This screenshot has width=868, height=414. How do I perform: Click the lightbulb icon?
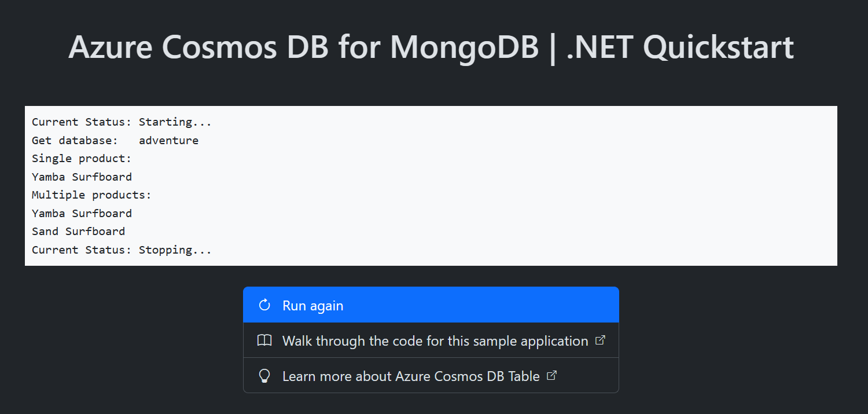264,376
